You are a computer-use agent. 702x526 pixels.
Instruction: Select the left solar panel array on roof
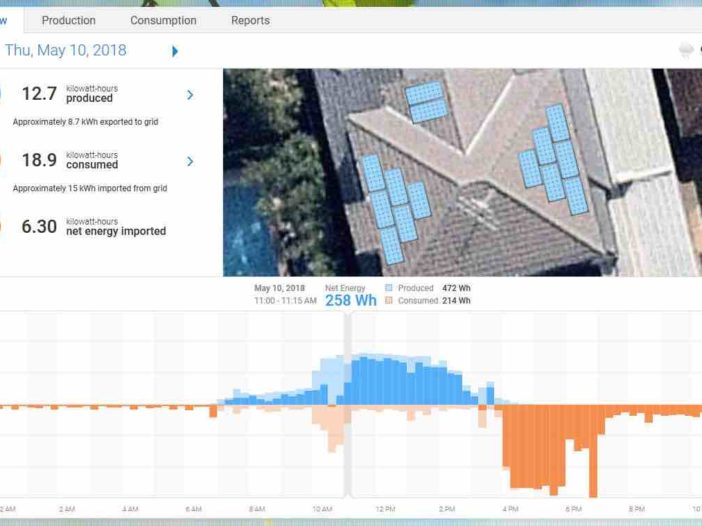point(393,207)
